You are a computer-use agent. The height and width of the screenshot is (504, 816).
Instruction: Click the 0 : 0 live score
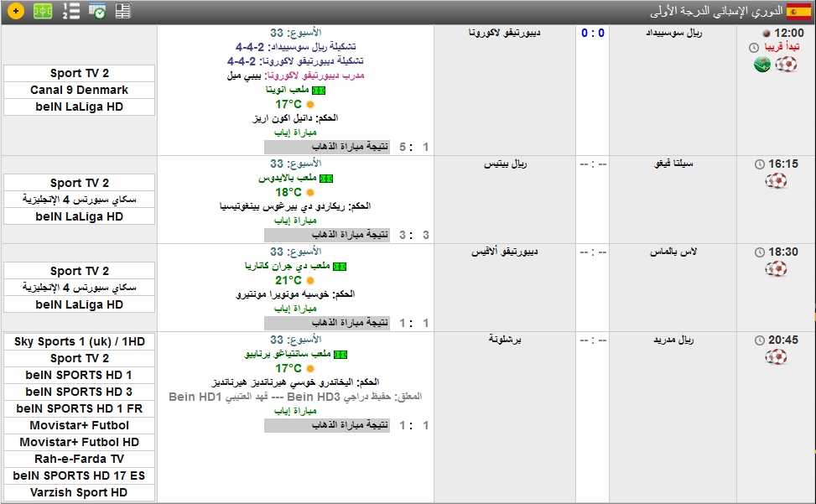coord(593,34)
